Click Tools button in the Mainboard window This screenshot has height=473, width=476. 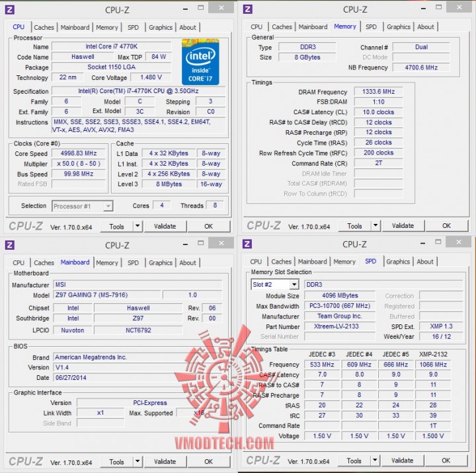pyautogui.click(x=116, y=462)
